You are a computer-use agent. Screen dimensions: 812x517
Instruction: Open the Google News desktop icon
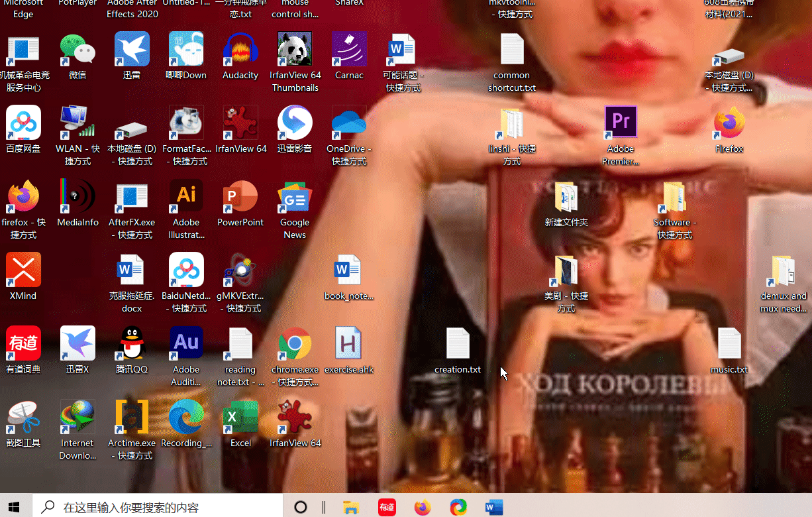[295, 196]
